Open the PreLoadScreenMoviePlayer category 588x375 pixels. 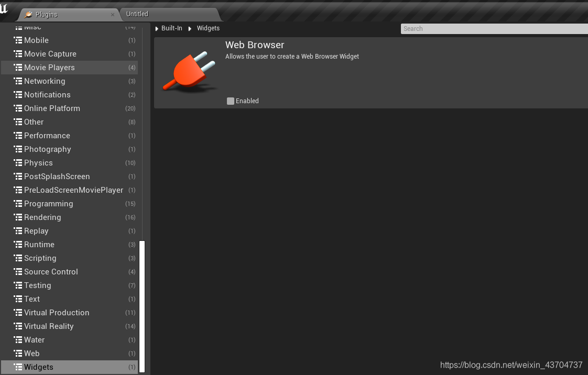click(x=69, y=190)
